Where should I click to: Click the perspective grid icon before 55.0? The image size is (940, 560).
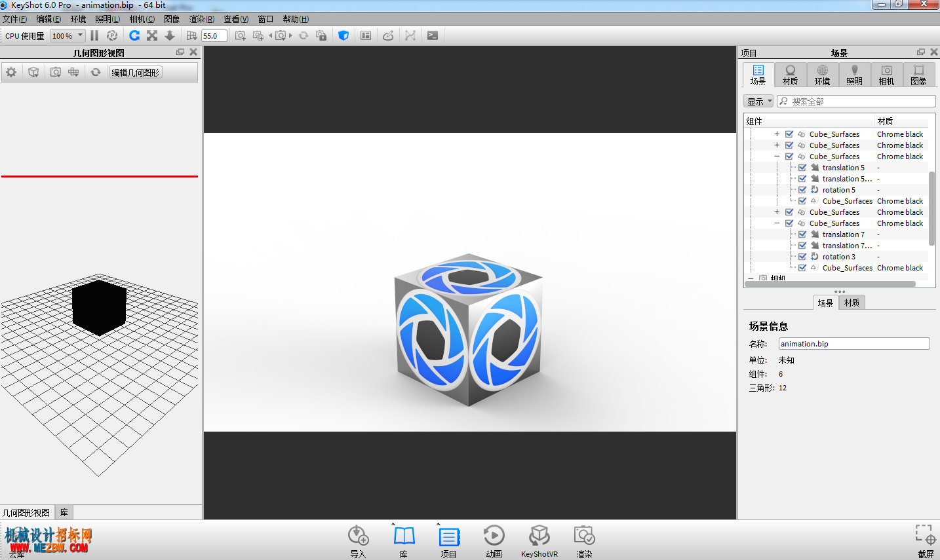click(x=191, y=35)
